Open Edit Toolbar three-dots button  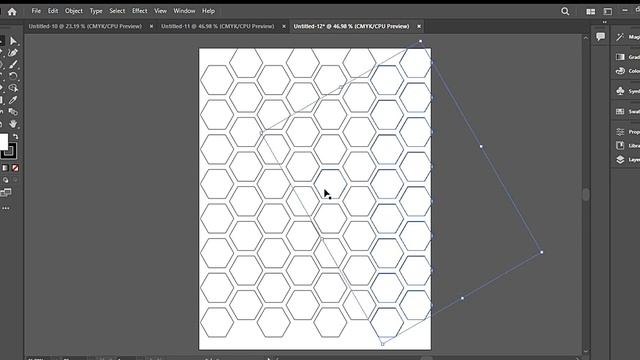pos(6,208)
